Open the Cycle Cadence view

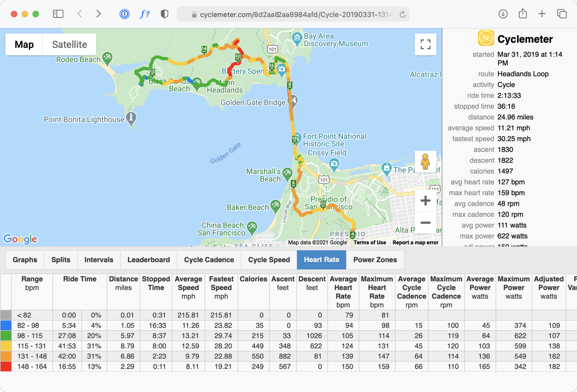(209, 260)
